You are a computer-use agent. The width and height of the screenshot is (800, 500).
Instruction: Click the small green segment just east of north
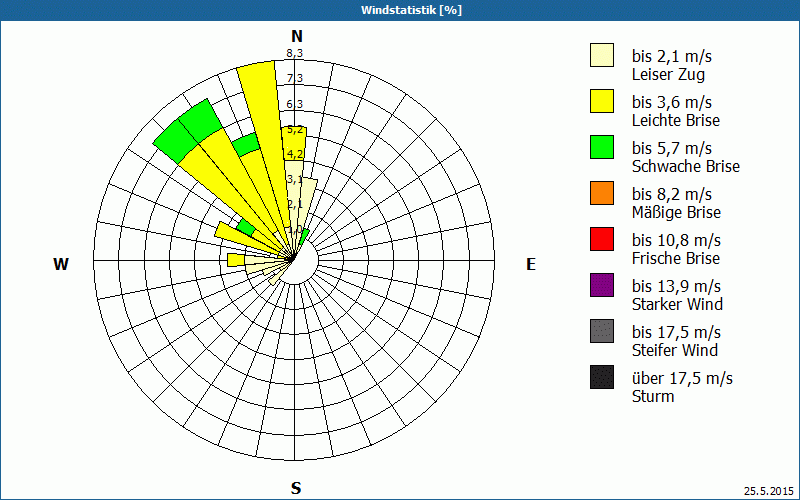[x=305, y=237]
